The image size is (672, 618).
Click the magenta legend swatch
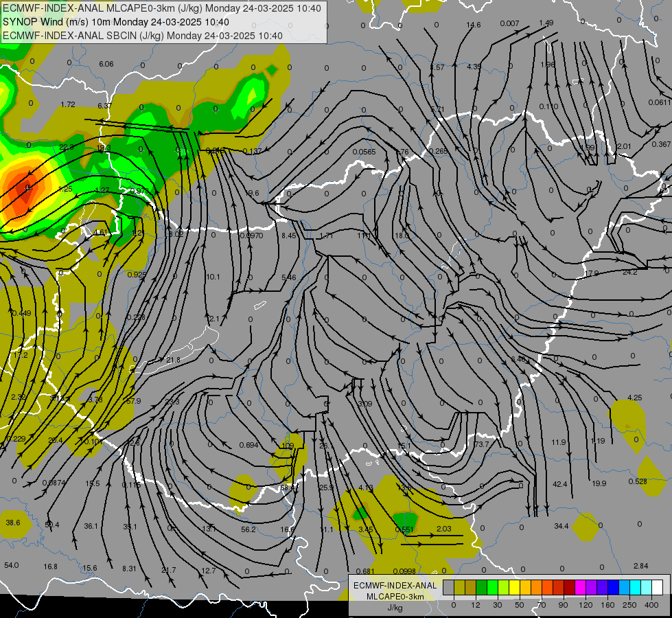point(580,587)
